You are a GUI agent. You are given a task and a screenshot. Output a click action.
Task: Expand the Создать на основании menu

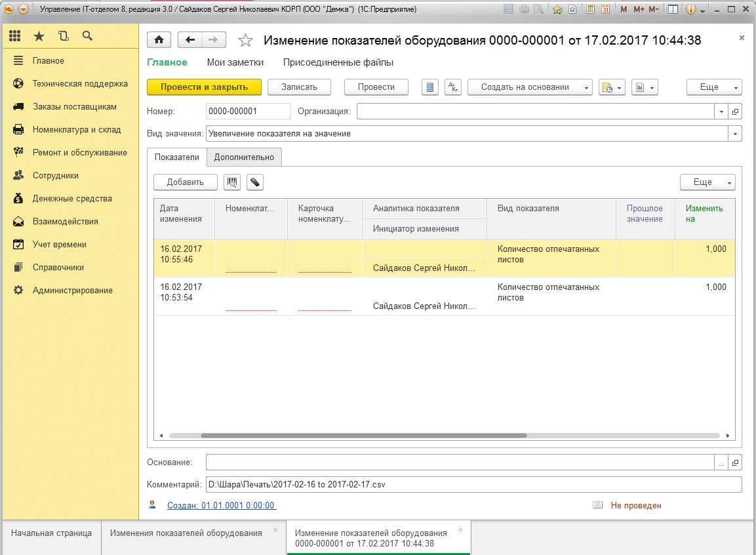(529, 87)
